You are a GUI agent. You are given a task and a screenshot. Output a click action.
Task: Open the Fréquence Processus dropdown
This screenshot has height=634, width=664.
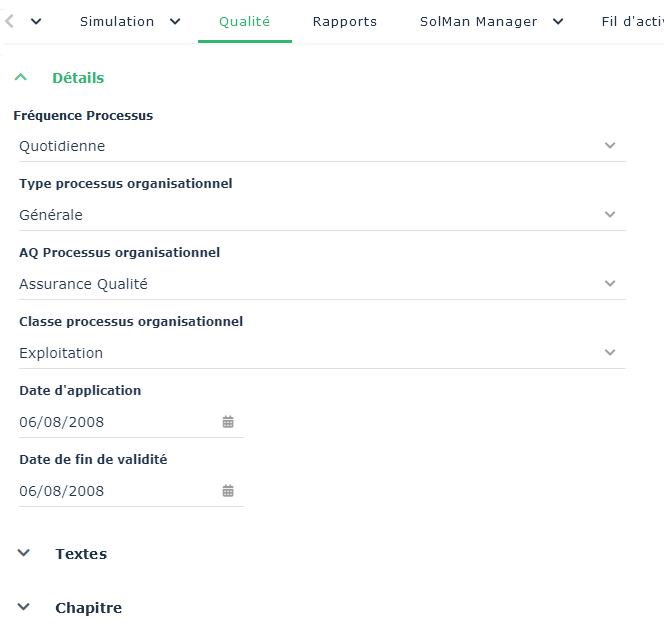(321, 146)
